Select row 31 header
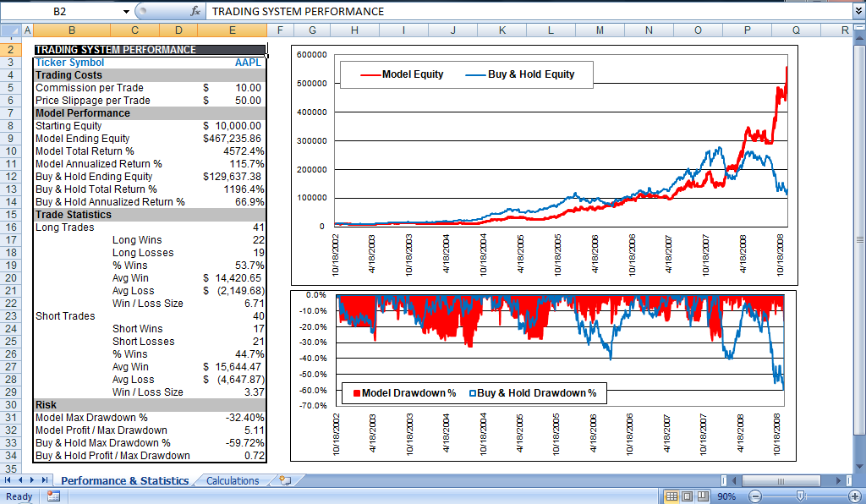 click(x=10, y=418)
